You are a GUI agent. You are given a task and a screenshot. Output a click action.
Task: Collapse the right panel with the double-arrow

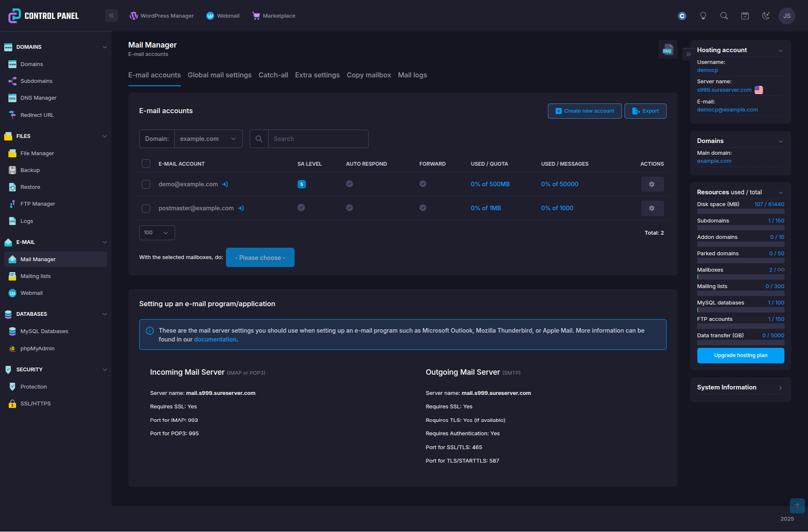tap(688, 54)
